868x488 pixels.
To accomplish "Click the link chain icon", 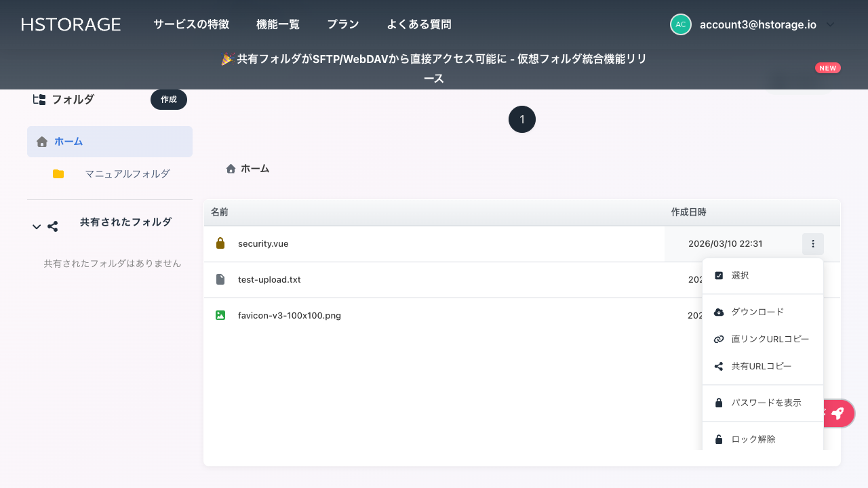I will (x=719, y=339).
